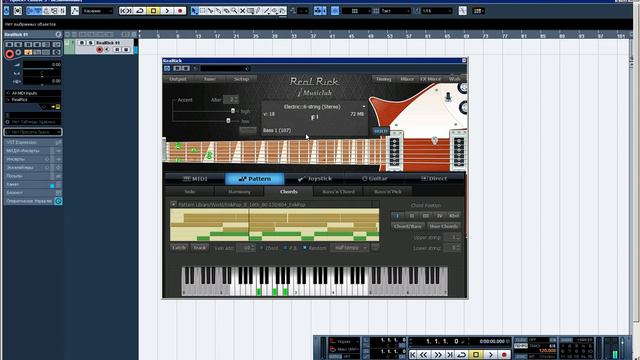Open RealRick Mixer panel
Image resolution: width=640 pixels, height=360 pixels.
tap(407, 79)
